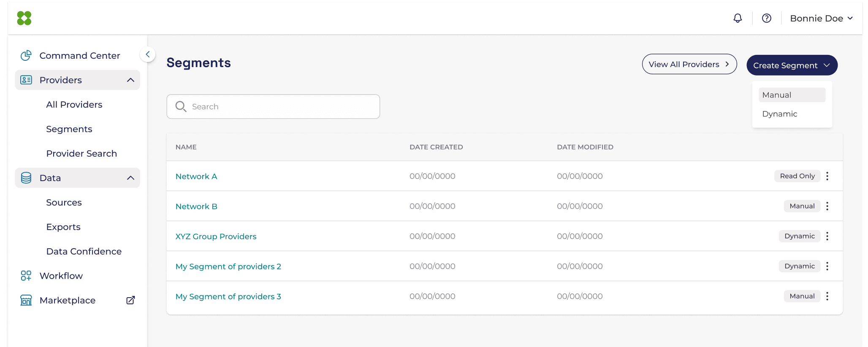Viewport: 868px width, 347px height.
Task: Open My Segment of providers 3
Action: 228,296
